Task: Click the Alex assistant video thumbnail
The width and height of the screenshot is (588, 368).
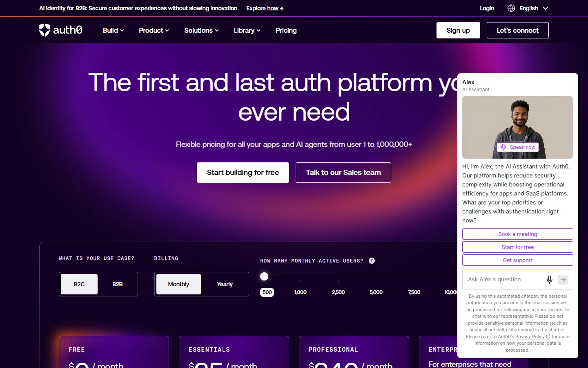Action: tap(518, 127)
